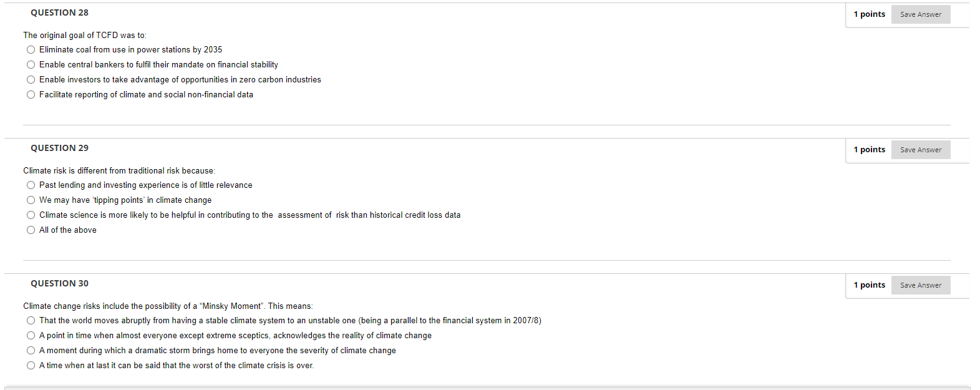The height and width of the screenshot is (390, 980).
Task: Select 'A moment during which a dramatic storm' option
Action: (x=31, y=351)
